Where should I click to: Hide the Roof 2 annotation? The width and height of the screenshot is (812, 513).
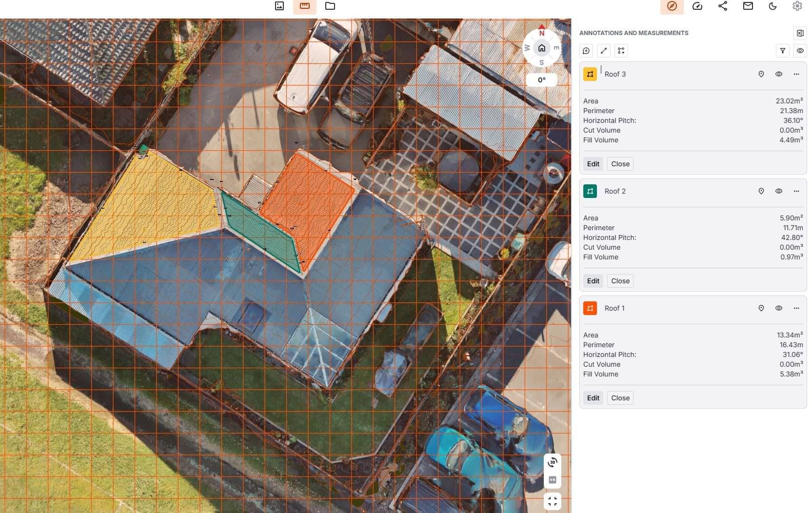point(779,191)
